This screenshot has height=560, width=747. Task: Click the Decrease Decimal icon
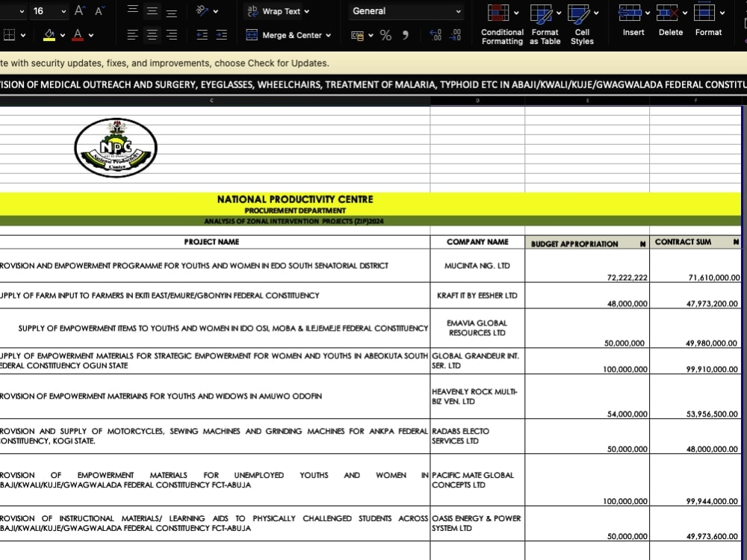(456, 35)
